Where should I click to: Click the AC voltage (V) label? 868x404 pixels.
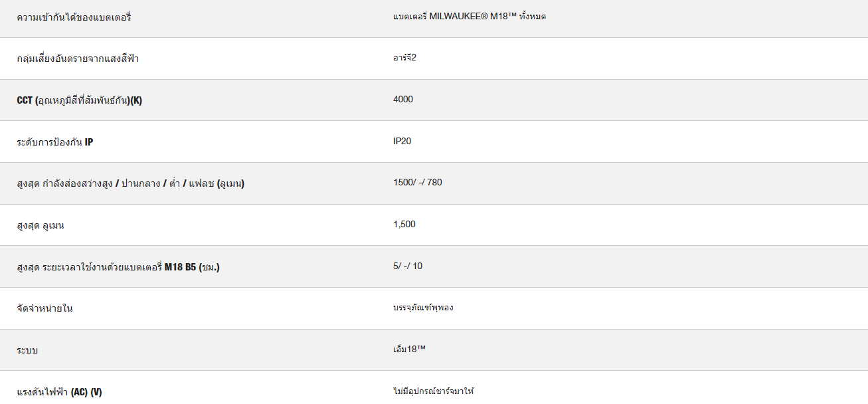point(60,392)
